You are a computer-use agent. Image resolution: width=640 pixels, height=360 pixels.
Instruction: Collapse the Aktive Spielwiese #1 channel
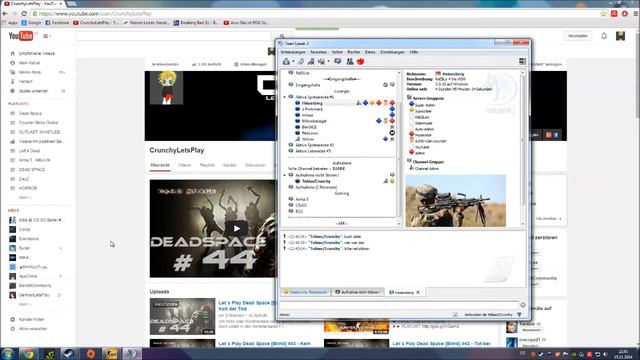click(285, 97)
